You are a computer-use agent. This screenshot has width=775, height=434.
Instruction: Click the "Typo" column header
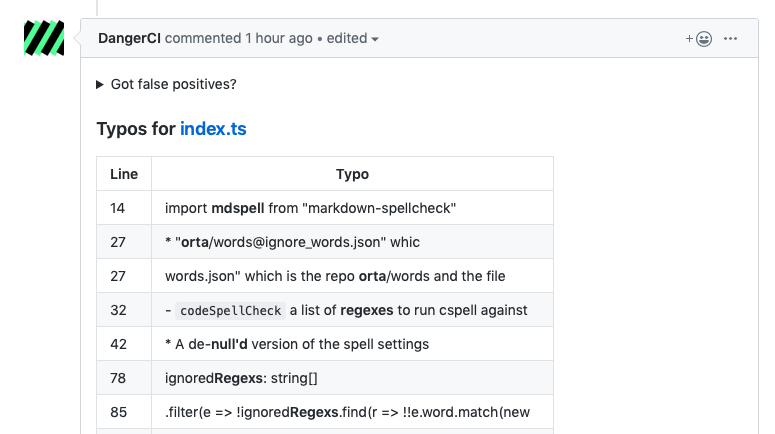[352, 174]
